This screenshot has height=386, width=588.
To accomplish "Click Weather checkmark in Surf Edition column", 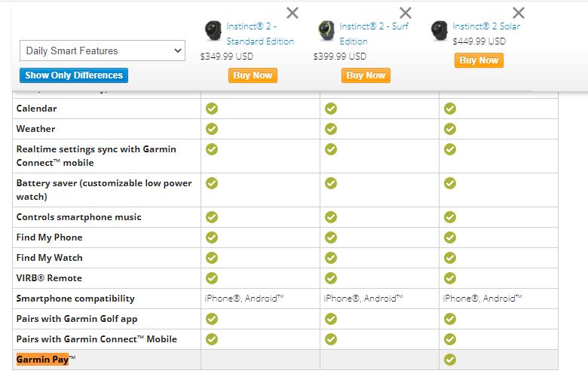I will coord(331,129).
